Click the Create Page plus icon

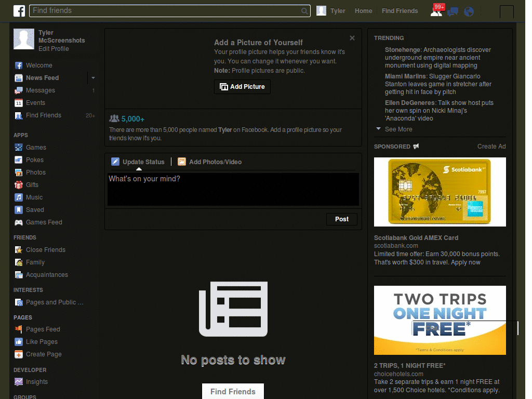pyautogui.click(x=19, y=354)
